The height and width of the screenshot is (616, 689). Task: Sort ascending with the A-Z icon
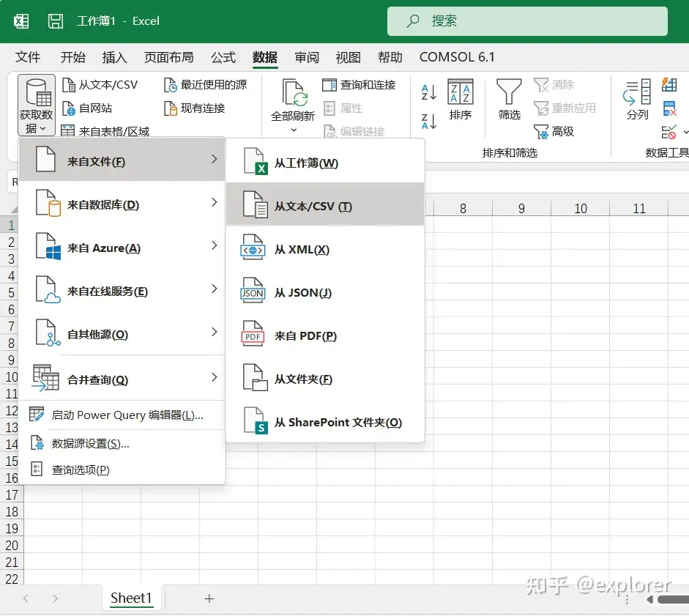(x=429, y=92)
